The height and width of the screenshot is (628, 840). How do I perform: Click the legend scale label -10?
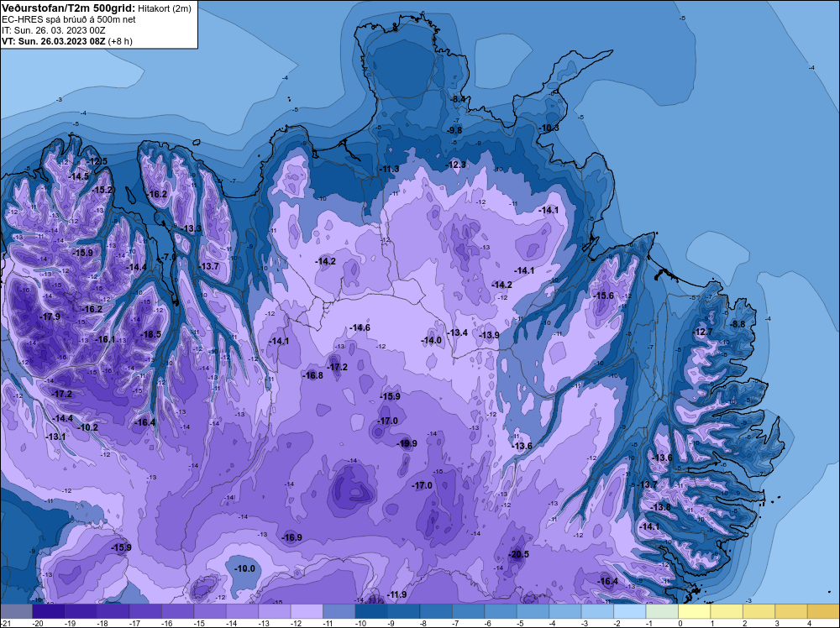coord(360,623)
